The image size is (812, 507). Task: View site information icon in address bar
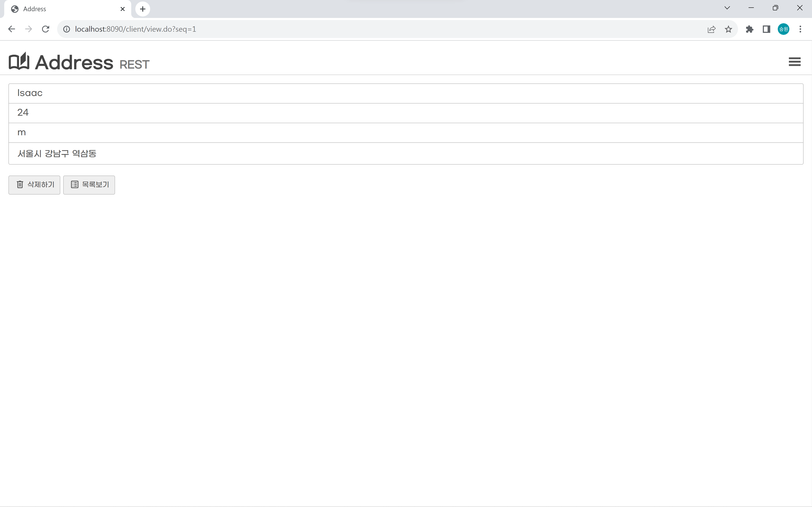tap(66, 29)
